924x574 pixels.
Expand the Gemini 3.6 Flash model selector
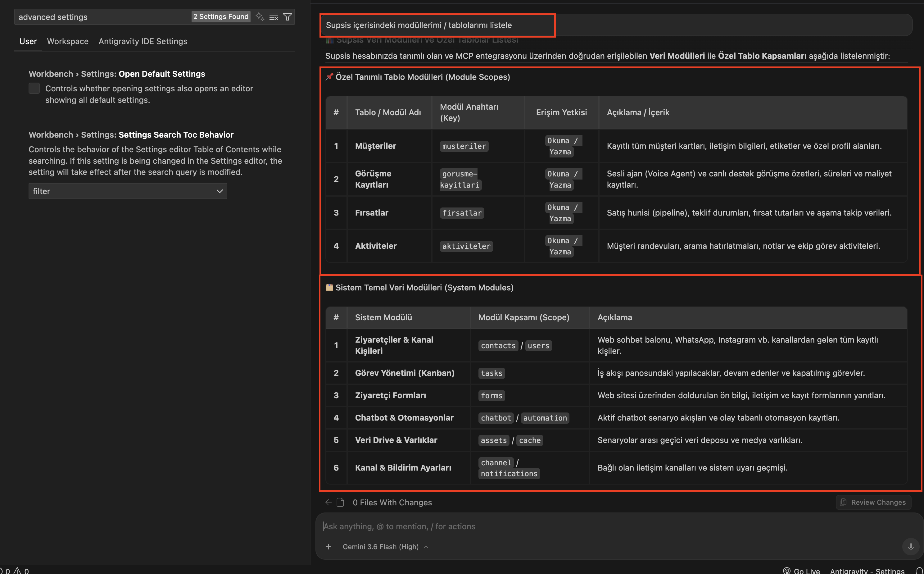(385, 547)
